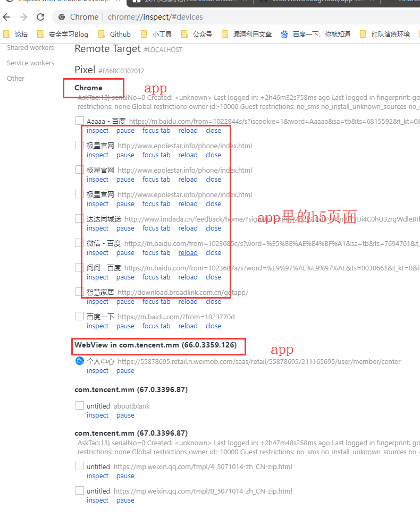
Task: Click focus tab for 达达同城送
Action: pos(156,228)
